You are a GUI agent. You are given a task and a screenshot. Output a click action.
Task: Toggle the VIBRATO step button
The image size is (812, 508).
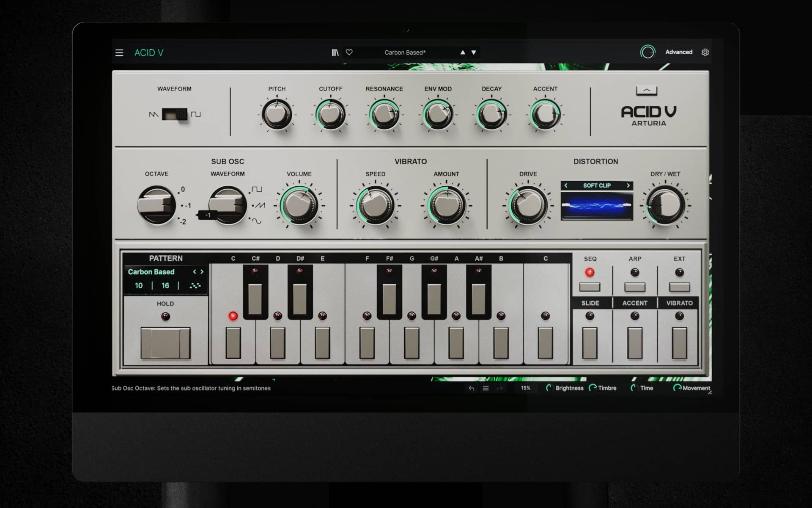(x=679, y=342)
